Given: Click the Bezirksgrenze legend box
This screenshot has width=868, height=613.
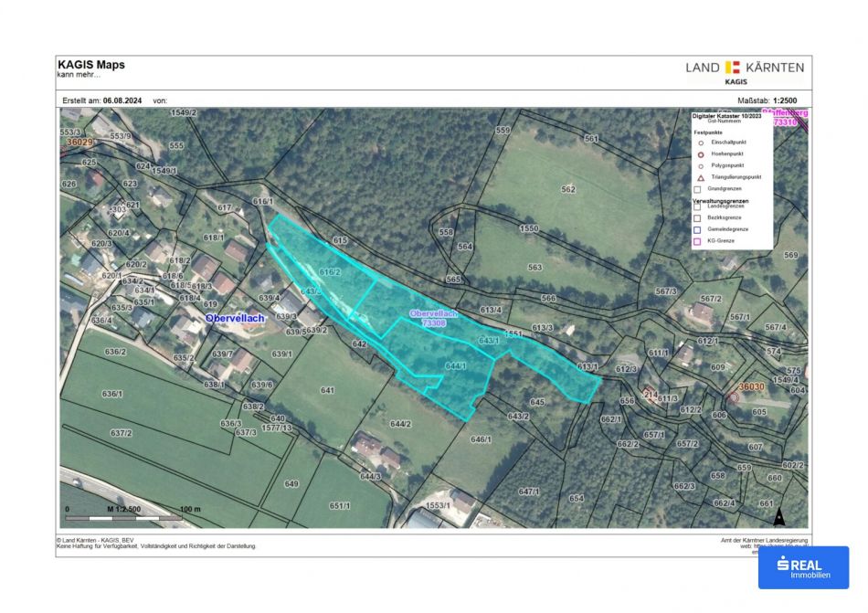Looking at the screenshot, I should click(x=698, y=218).
